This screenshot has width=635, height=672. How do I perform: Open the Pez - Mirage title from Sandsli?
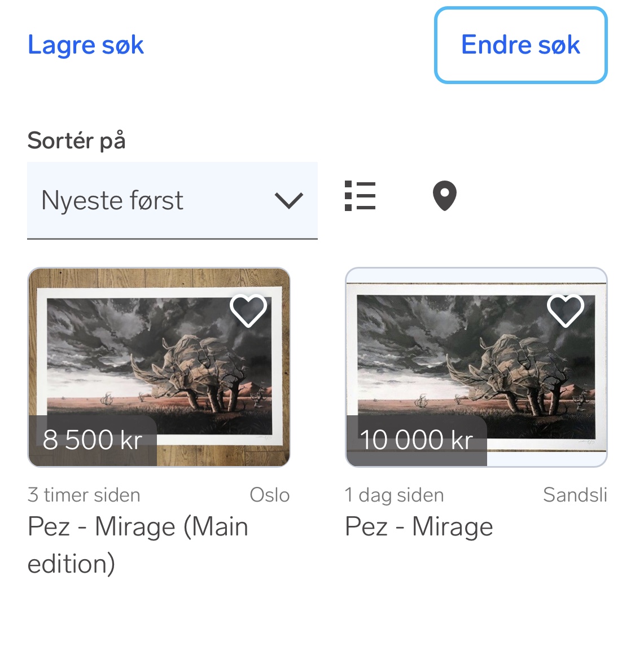click(419, 527)
